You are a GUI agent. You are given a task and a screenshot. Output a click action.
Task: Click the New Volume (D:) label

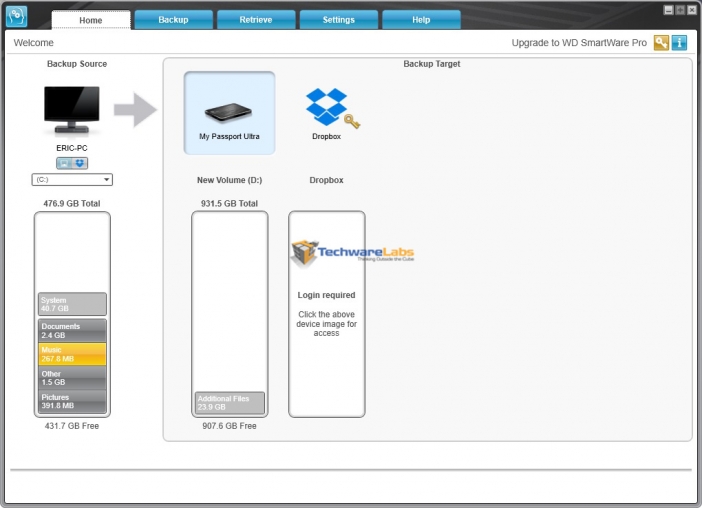[230, 180]
